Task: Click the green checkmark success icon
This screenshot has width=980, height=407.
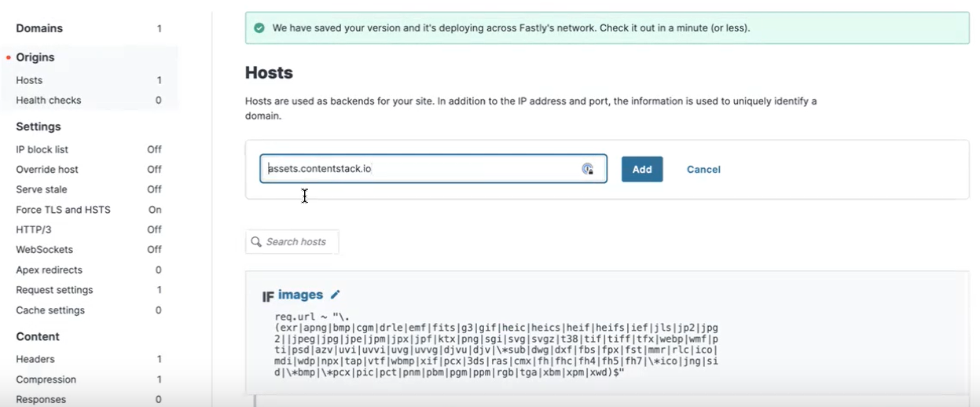Action: click(x=259, y=27)
